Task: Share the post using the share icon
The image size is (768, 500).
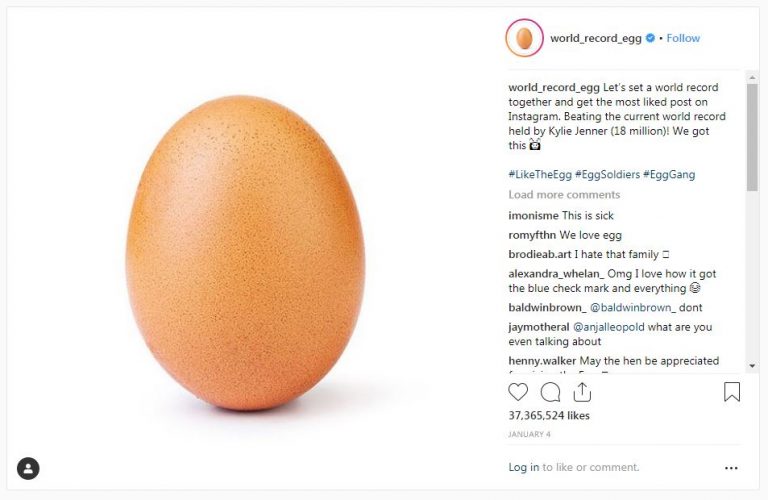Action: coord(582,392)
